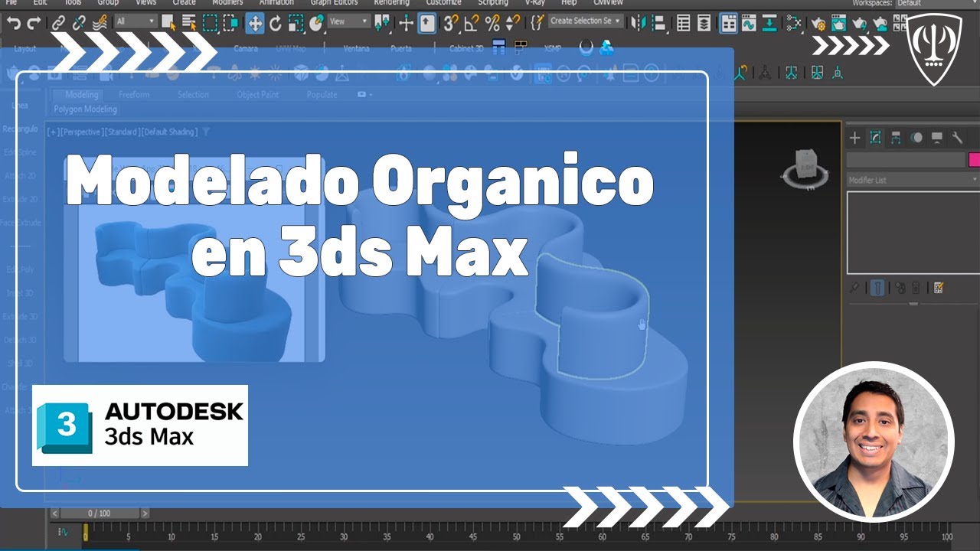This screenshot has height=551, width=980.
Task: Open Render Setup teapot-gear icon
Action: pyautogui.click(x=818, y=23)
